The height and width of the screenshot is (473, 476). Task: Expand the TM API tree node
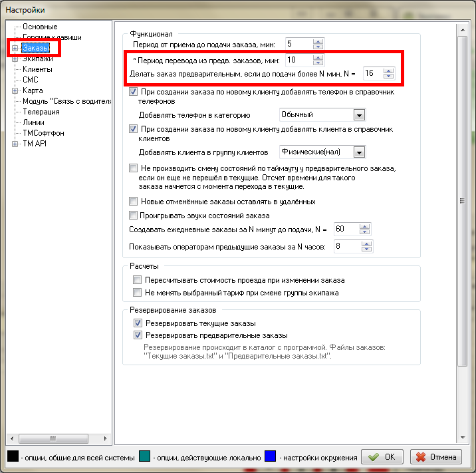coord(15,144)
